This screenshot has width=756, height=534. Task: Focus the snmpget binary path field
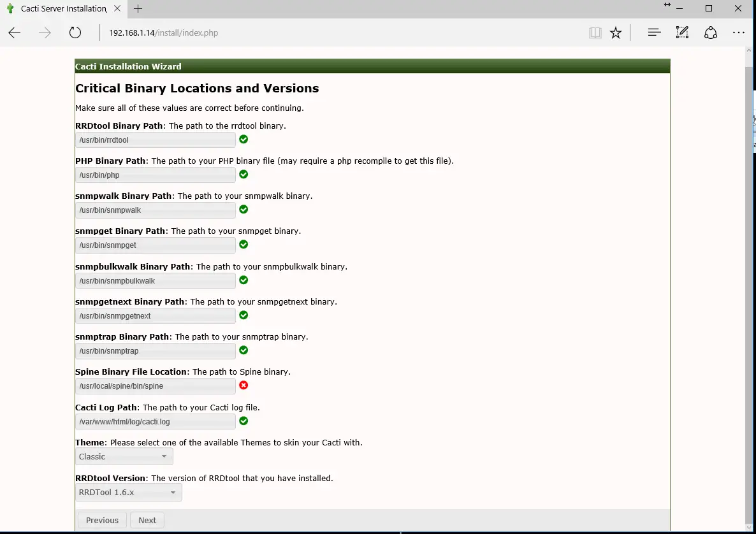click(156, 245)
